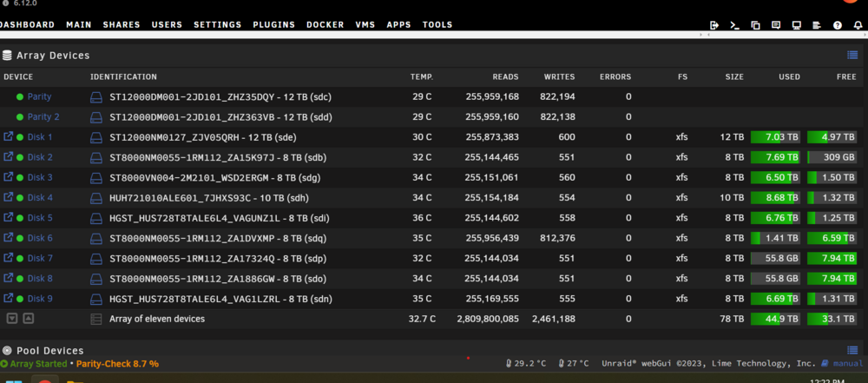Click the logout icon in top bar
Screen dimensions: 868x383
tap(714, 25)
